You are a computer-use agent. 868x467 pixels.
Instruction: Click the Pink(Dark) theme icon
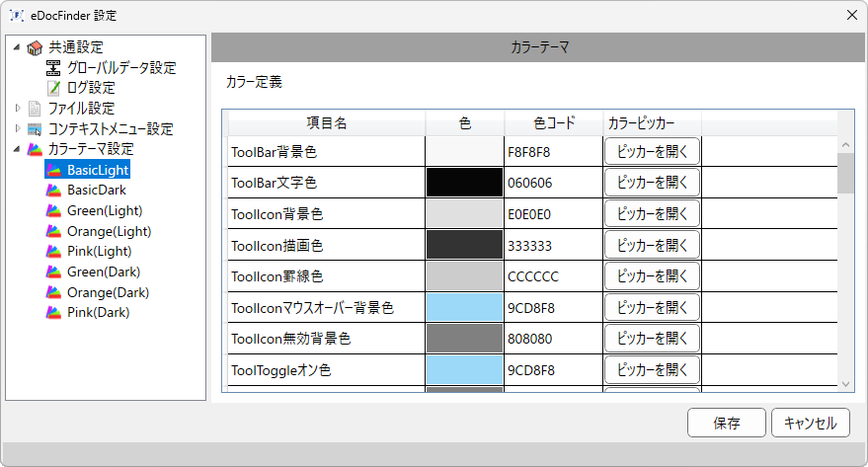[x=53, y=313]
